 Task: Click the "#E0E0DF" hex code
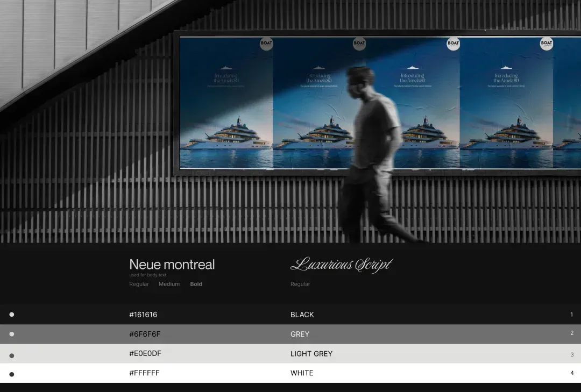[x=145, y=353]
